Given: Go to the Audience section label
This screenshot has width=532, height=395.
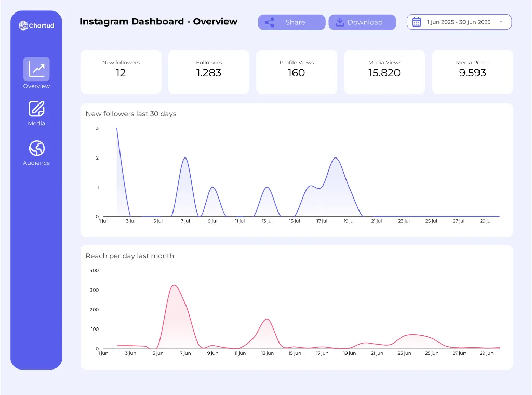Looking at the screenshot, I should [36, 163].
